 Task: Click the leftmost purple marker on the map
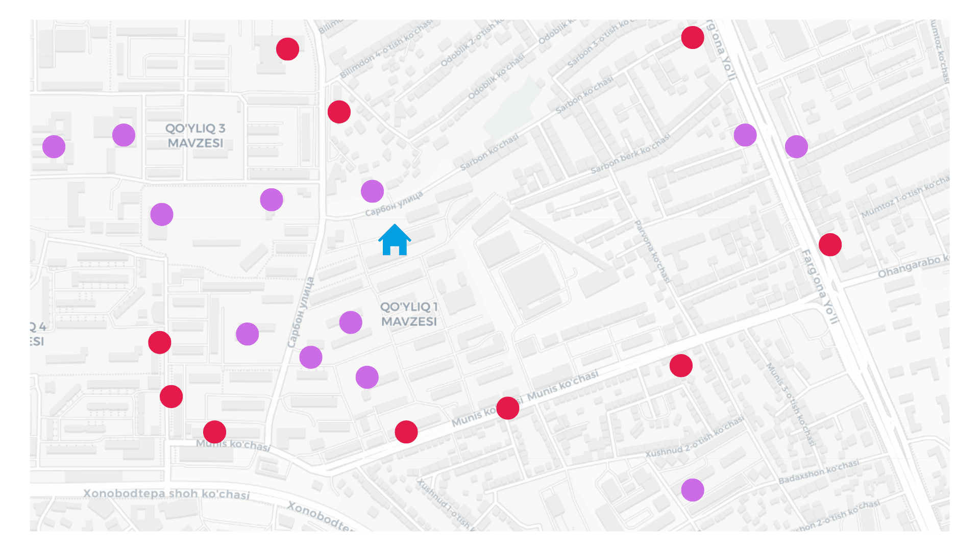tap(54, 147)
